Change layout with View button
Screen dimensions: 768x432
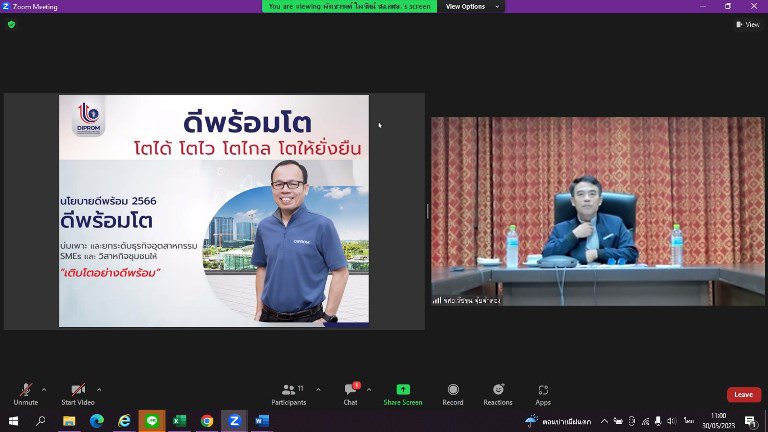pyautogui.click(x=748, y=24)
